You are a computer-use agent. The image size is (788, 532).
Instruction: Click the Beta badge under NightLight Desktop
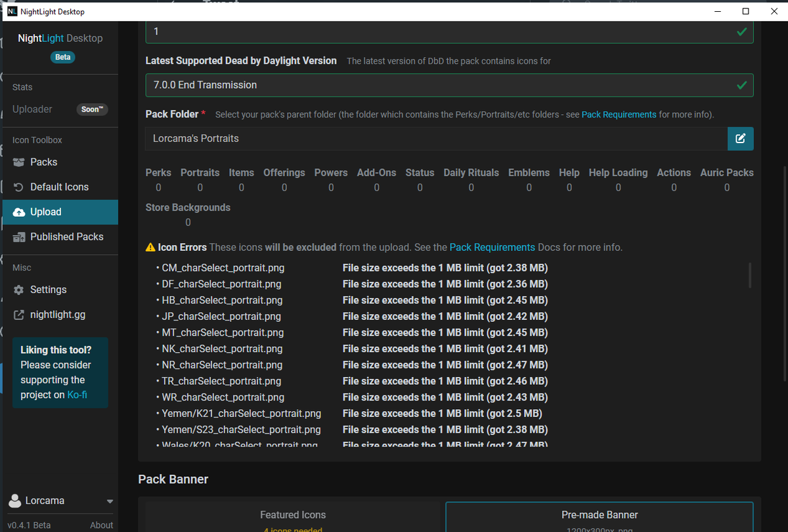point(63,57)
